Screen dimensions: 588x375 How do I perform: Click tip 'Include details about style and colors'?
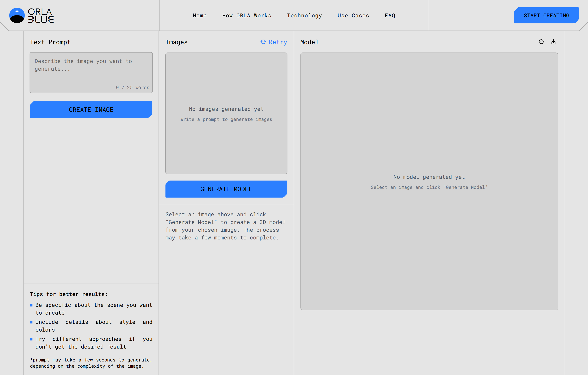coord(94,326)
